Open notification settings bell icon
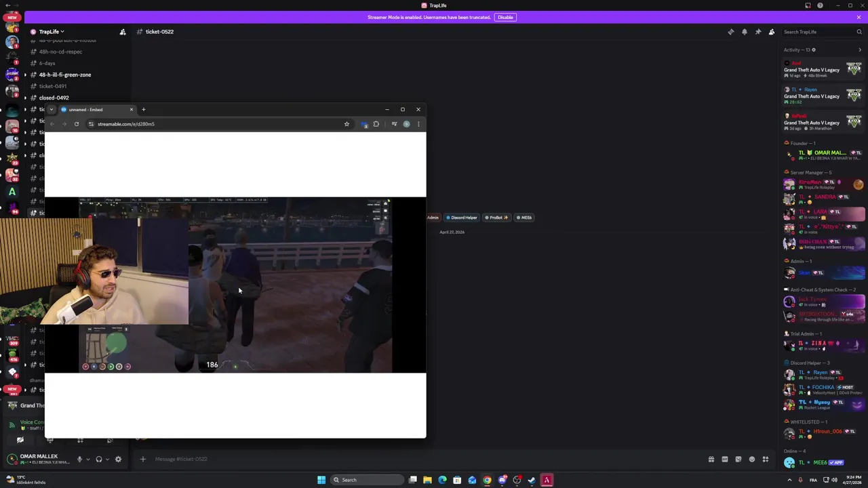The image size is (868, 488). point(744,32)
